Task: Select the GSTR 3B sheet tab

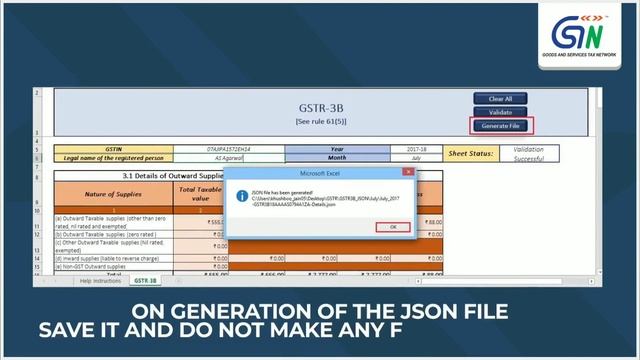Action: [145, 281]
